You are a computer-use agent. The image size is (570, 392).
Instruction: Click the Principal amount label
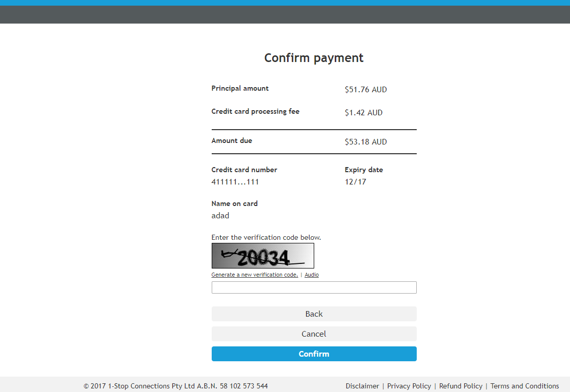pos(240,88)
